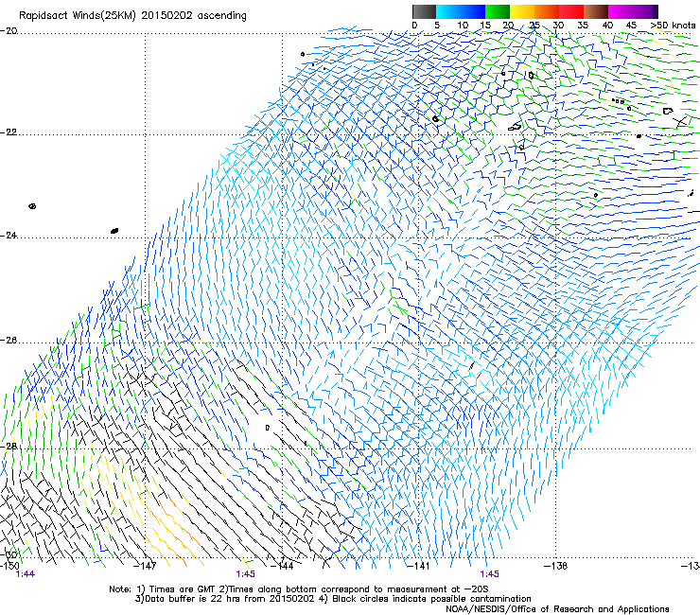
Task: Click the '-150' longitude axis label
Action: [9, 566]
